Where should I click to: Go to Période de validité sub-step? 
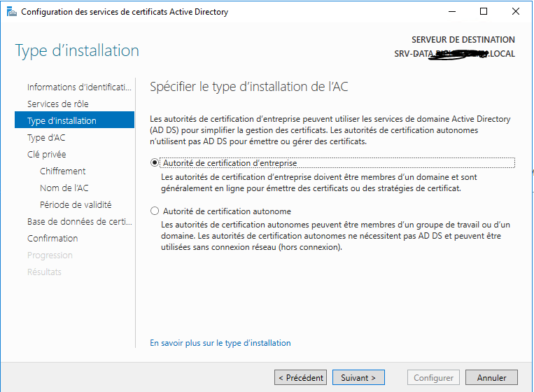[x=76, y=204]
